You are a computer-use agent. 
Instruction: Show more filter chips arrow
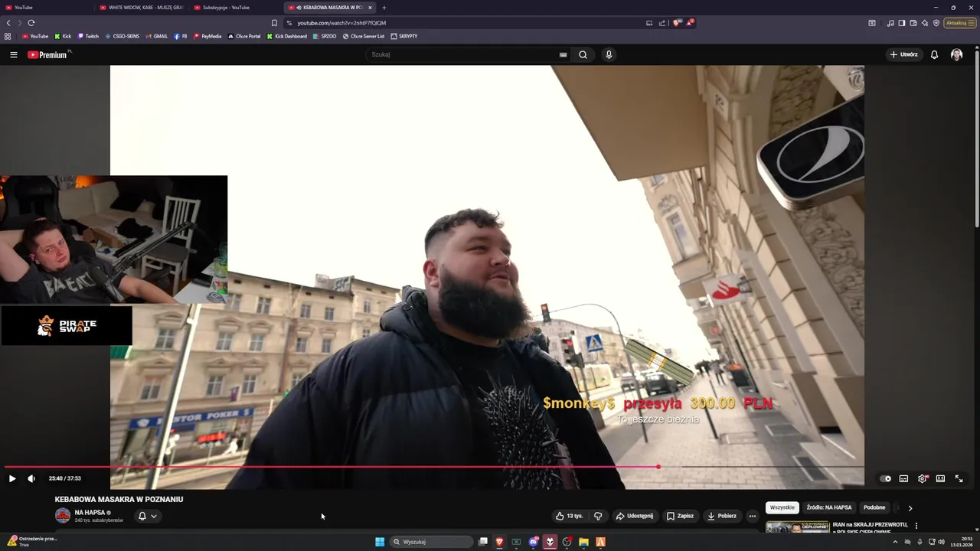point(910,507)
